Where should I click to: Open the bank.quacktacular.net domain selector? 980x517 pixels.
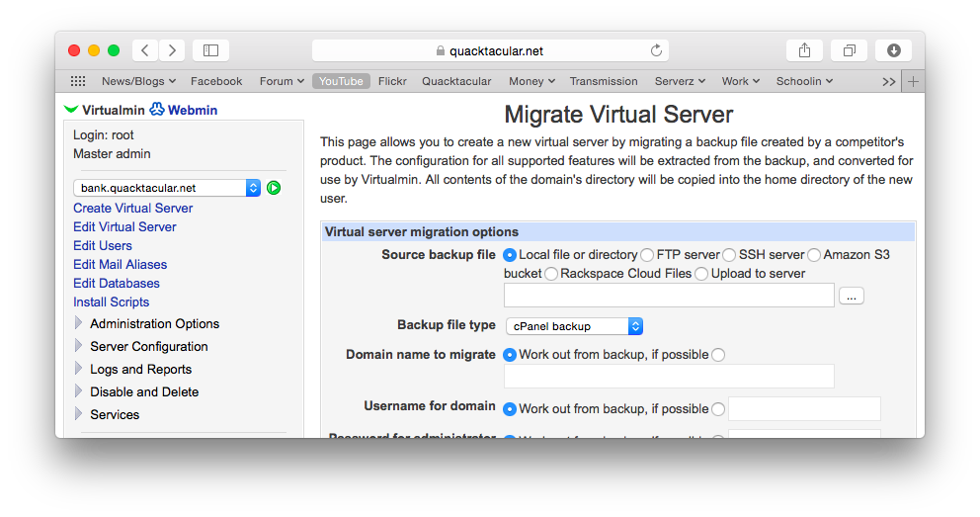pos(167,188)
